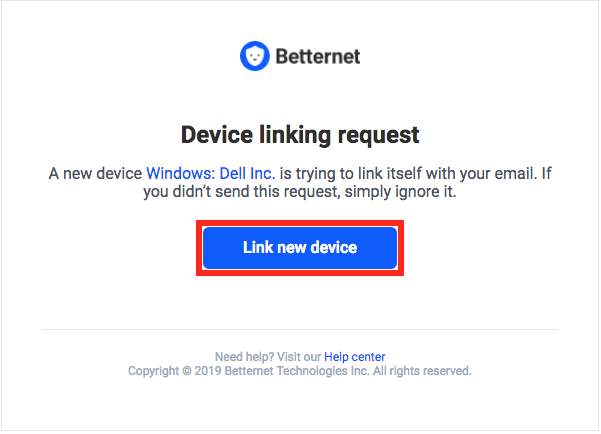Viewport: 601px width, 434px height.
Task: Click the Need help? Visit our text
Action: (268, 357)
